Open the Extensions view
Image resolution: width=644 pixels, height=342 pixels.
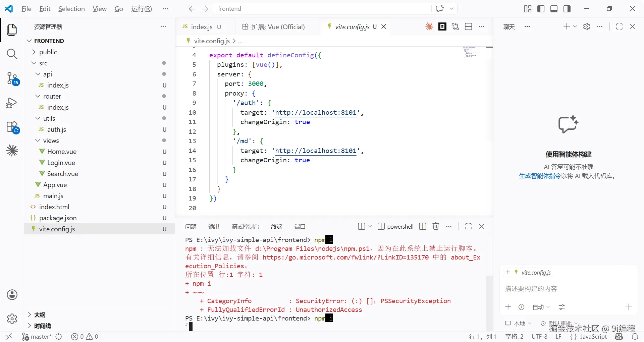coord(13,127)
